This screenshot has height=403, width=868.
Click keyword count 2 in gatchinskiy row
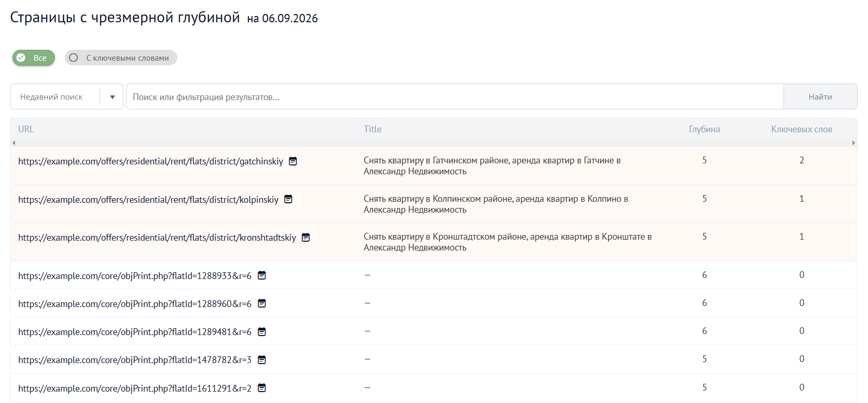[802, 160]
